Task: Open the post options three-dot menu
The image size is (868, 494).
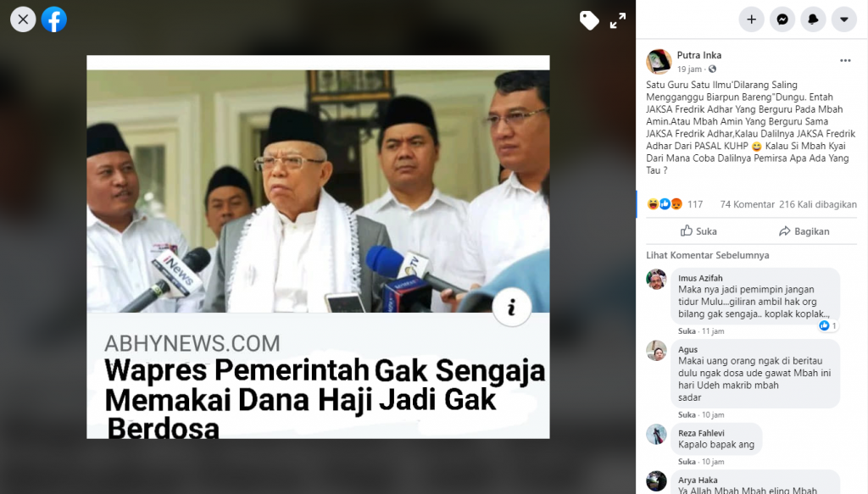Action: (845, 60)
